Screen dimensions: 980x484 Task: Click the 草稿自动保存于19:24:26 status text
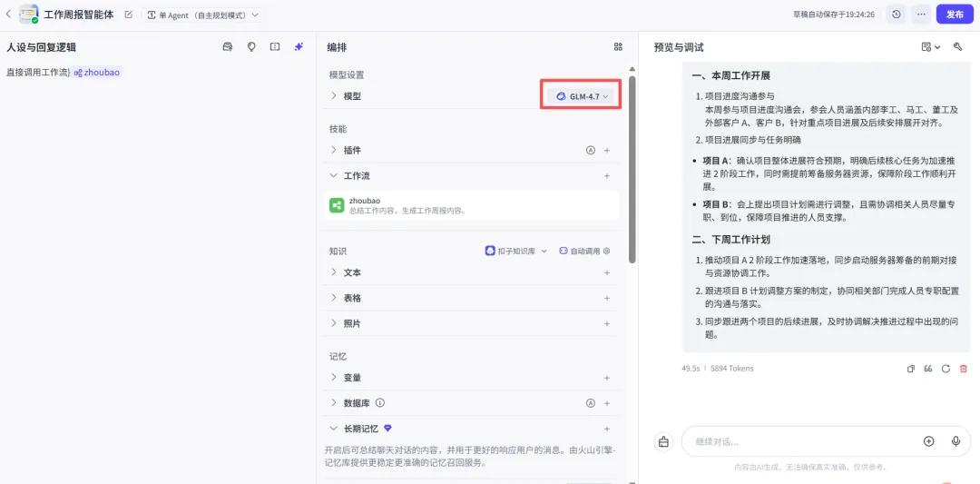click(834, 15)
